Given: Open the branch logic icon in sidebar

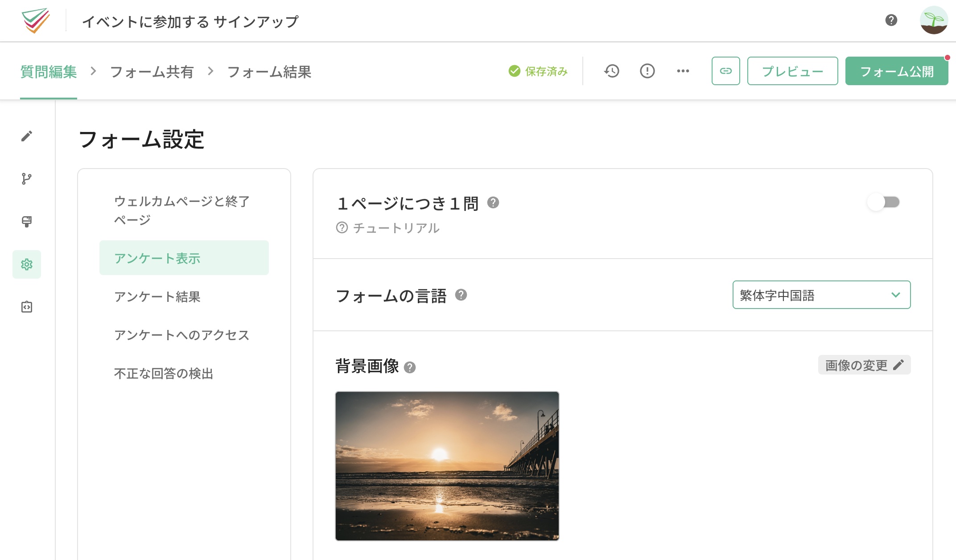Looking at the screenshot, I should point(27,179).
